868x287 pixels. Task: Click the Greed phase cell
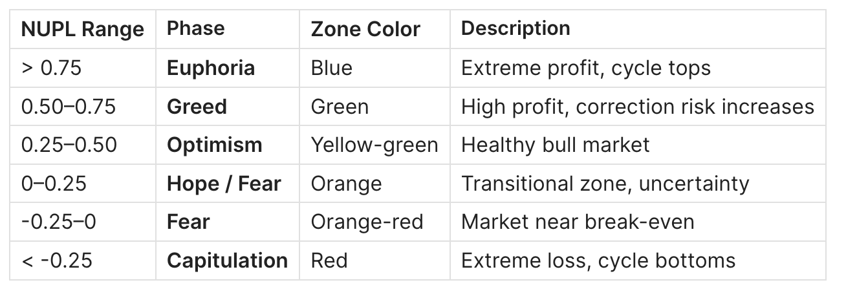(197, 106)
